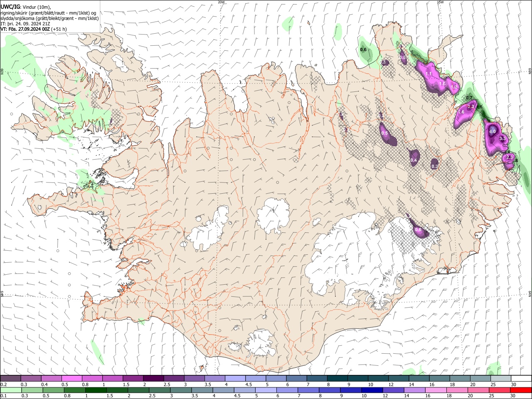The height and width of the screenshot is (399, 532).
Task: Click the darkest blue swatch between 10 and 12
Action: (x=372, y=390)
